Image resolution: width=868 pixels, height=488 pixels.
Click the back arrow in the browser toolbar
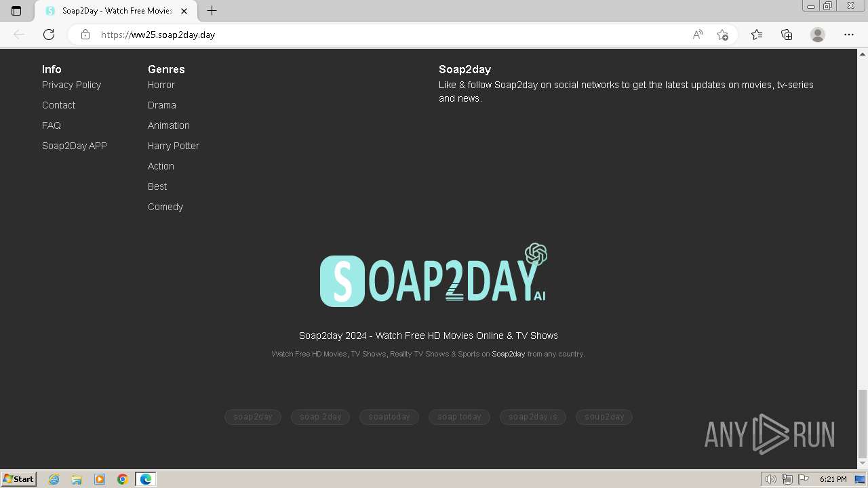19,35
